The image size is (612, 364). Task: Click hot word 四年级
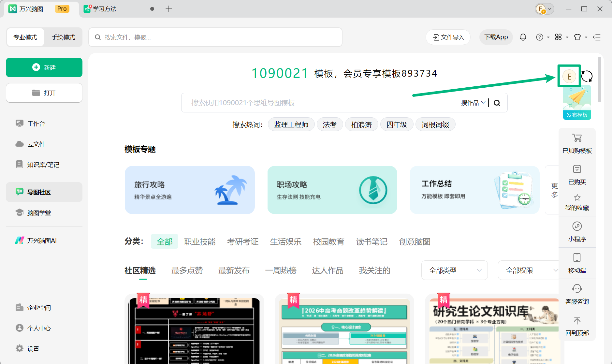click(x=397, y=124)
